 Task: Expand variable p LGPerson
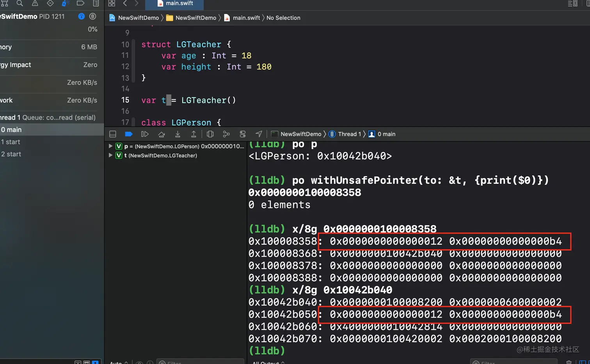click(x=110, y=146)
